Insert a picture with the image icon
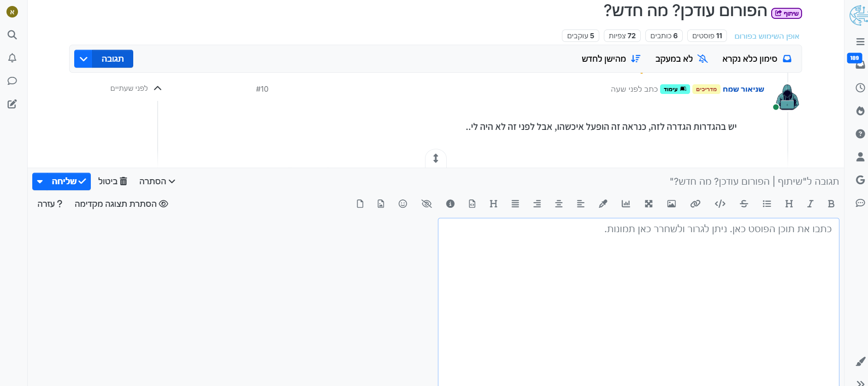868x386 pixels. click(671, 204)
